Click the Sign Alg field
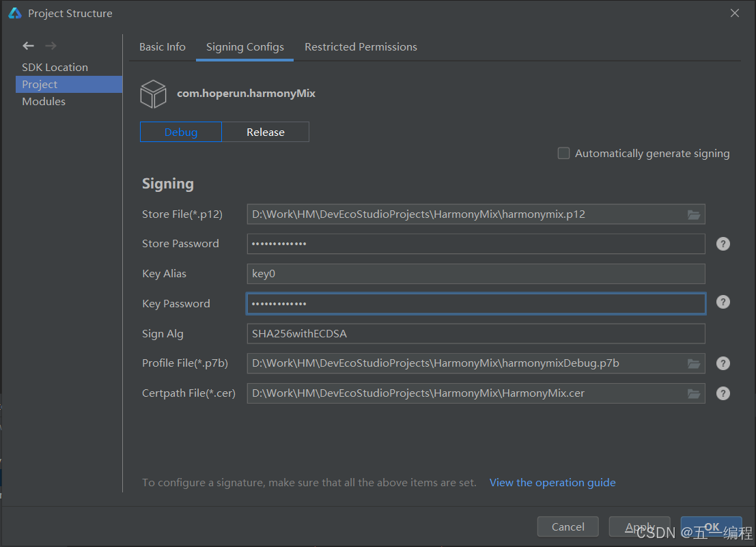756x547 pixels. tap(476, 333)
